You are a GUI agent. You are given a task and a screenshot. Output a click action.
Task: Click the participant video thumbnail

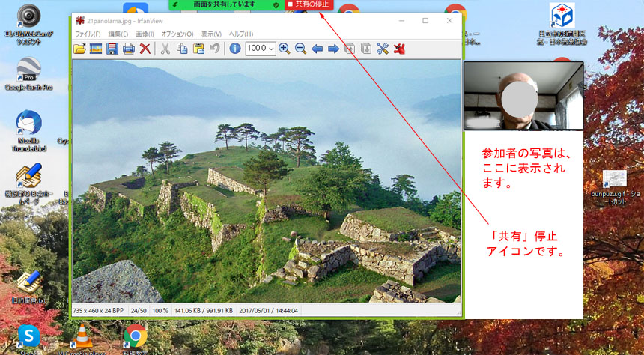pos(523,96)
